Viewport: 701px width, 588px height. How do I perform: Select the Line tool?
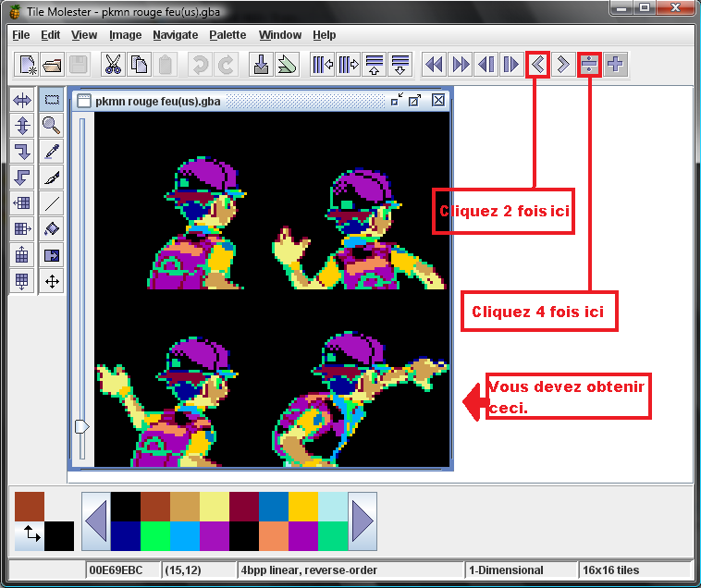coord(52,203)
